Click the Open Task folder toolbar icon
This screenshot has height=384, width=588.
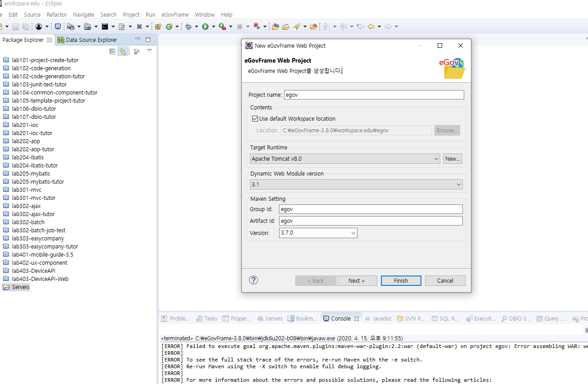285,27
